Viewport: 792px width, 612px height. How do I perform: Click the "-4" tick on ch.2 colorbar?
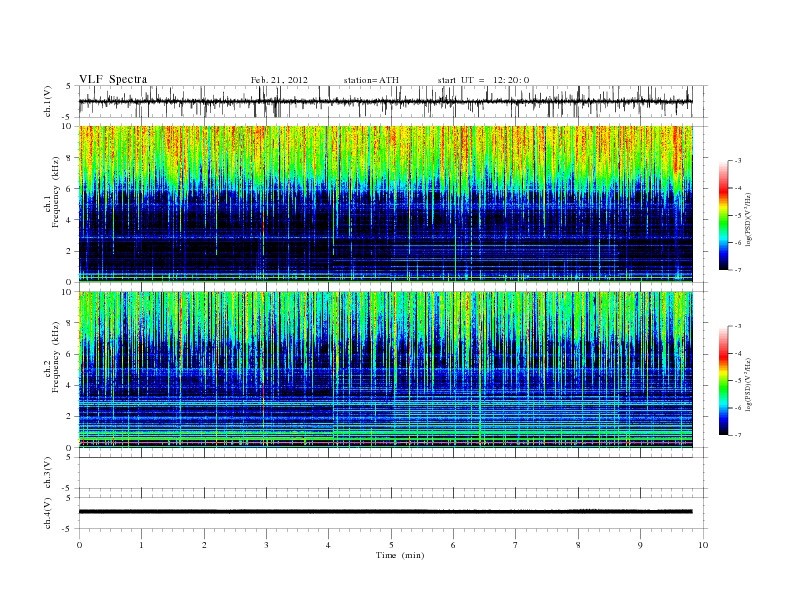click(x=737, y=353)
